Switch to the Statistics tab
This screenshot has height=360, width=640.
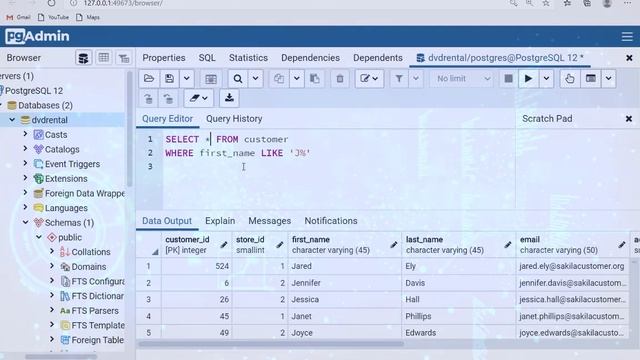pos(248,58)
